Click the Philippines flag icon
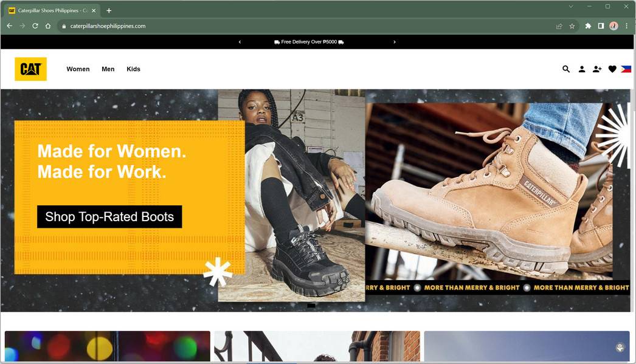 [x=626, y=69]
